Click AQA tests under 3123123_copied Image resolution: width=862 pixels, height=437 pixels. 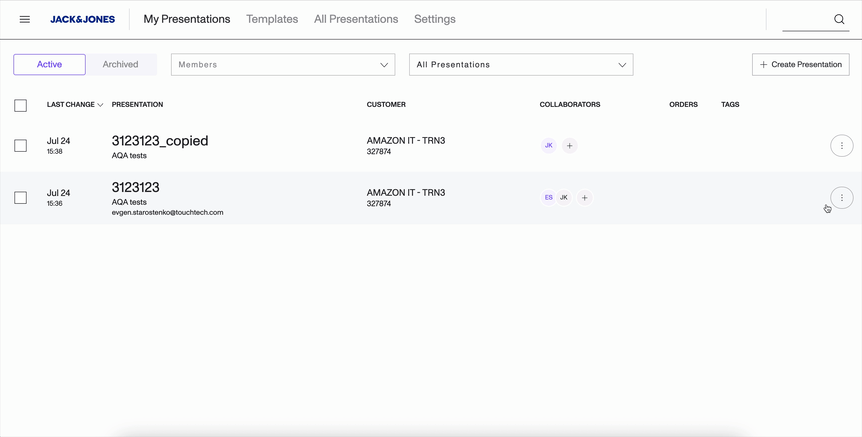coord(129,156)
